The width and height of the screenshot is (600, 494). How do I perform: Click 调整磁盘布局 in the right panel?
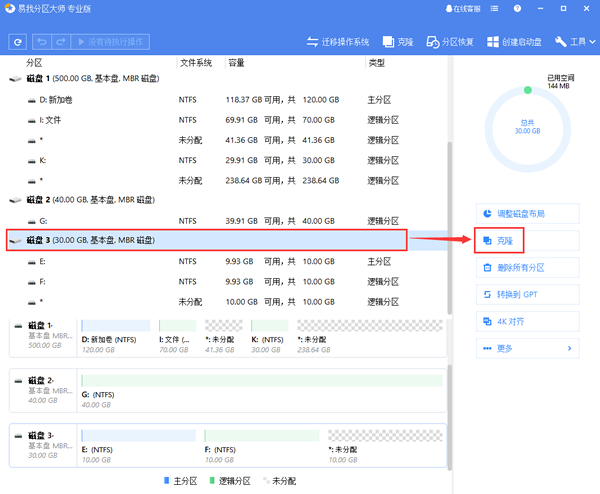click(526, 214)
